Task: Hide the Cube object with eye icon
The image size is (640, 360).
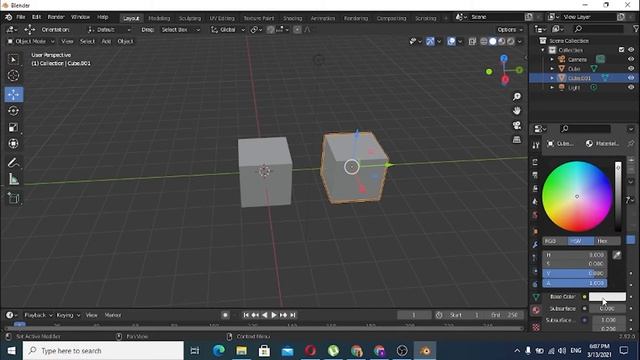Action: point(631,69)
